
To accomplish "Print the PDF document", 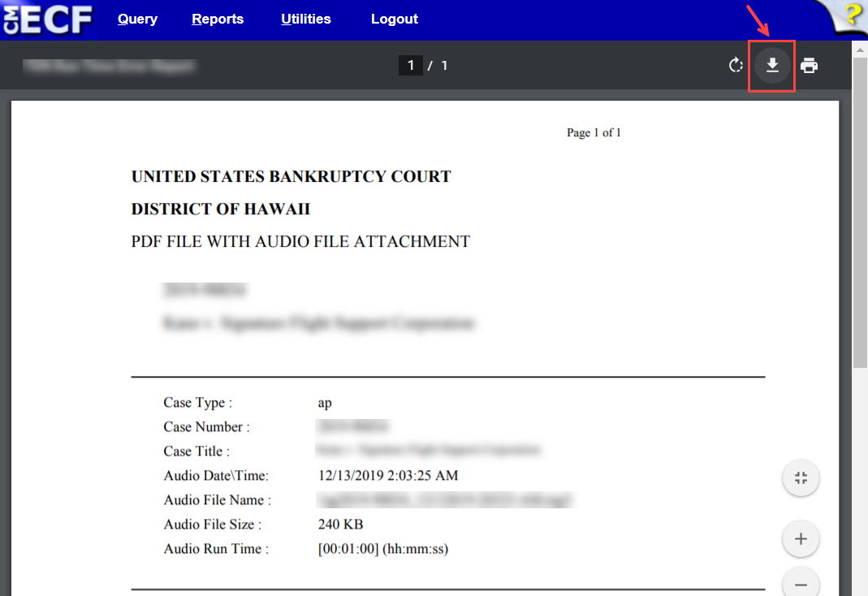I will (x=809, y=65).
